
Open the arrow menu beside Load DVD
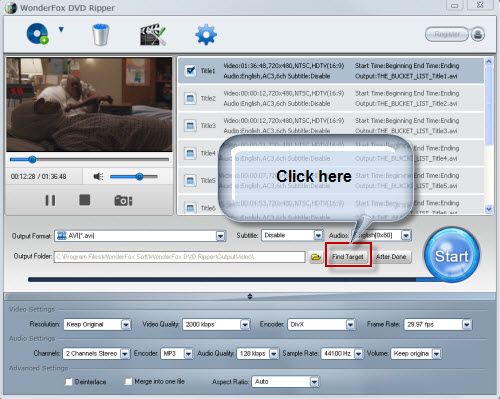tap(61, 30)
